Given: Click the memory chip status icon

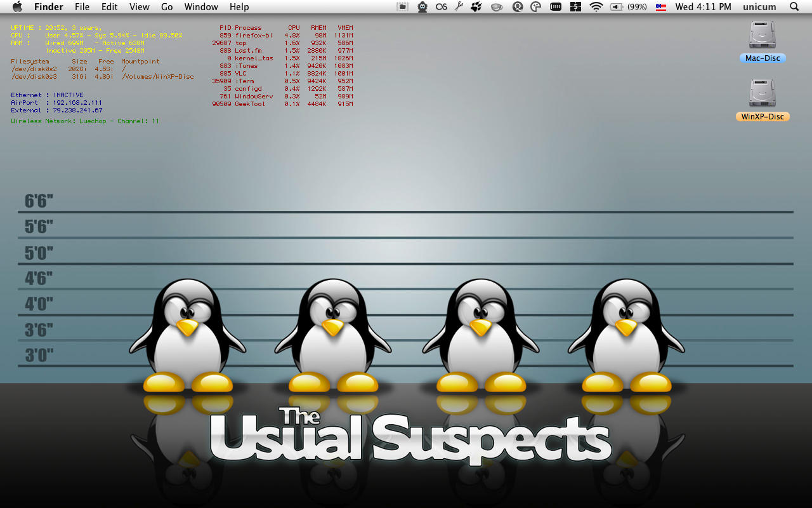Looking at the screenshot, I should click(x=556, y=7).
